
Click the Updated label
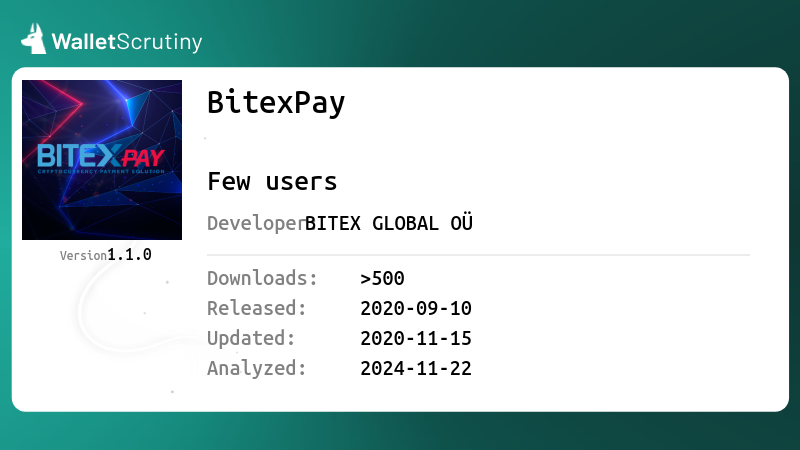[x=251, y=339]
